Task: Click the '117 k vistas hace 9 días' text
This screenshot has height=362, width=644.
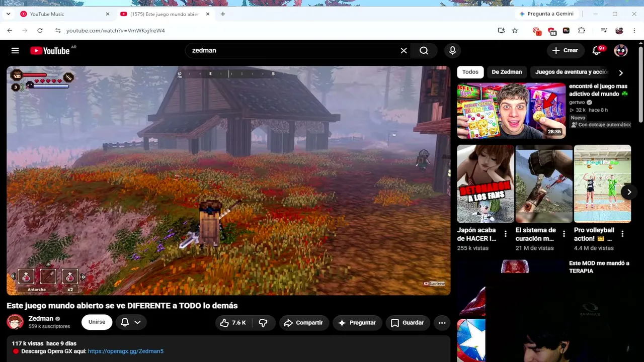Action: [x=44, y=343]
